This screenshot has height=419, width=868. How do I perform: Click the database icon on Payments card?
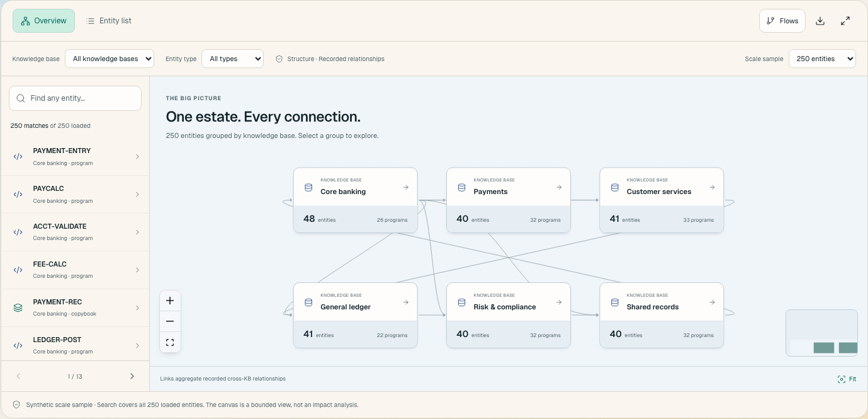(461, 187)
